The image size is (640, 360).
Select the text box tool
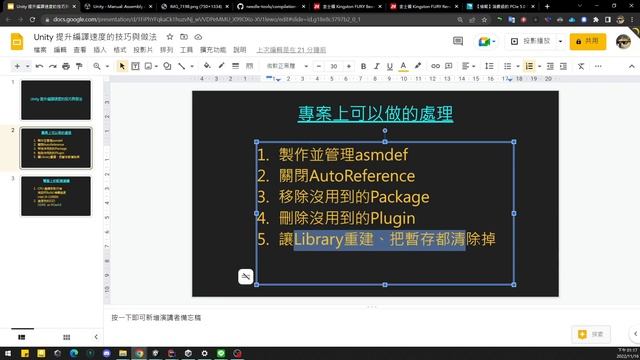point(135,66)
